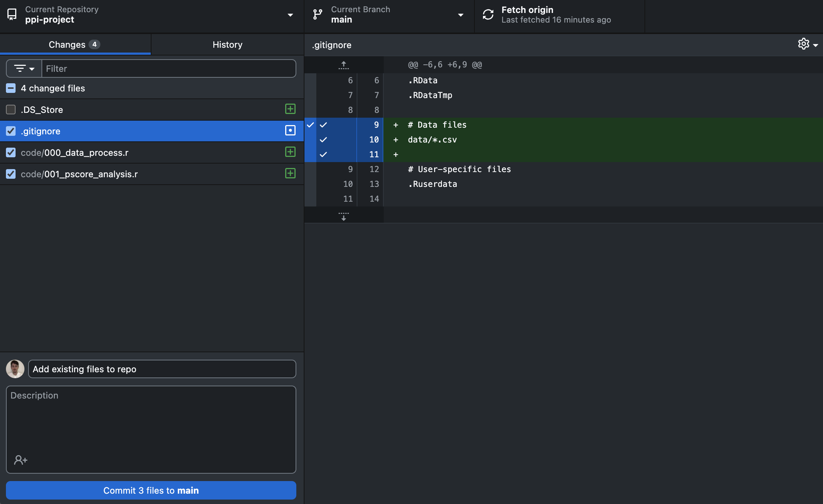Click the add co-authors icon

click(21, 460)
